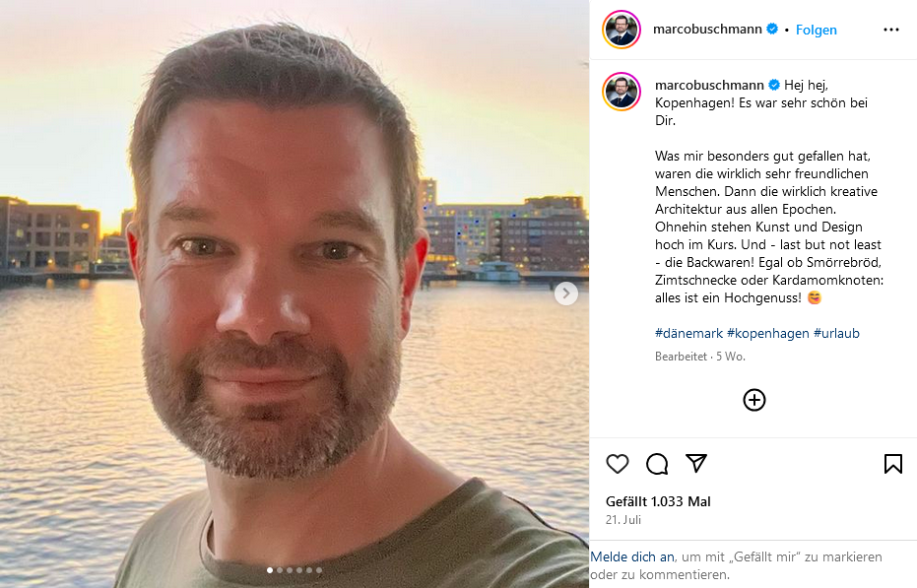
Task: Open the #kopenhagen hashtag
Action: click(768, 334)
